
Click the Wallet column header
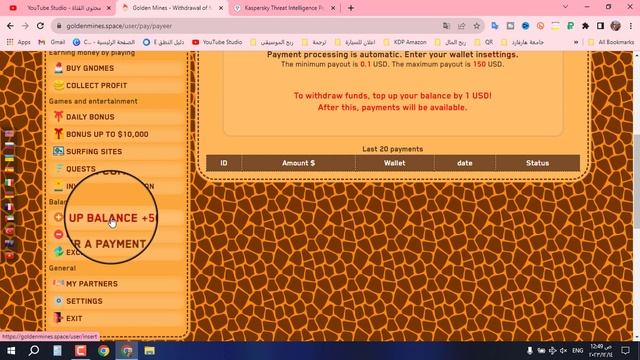[394, 163]
